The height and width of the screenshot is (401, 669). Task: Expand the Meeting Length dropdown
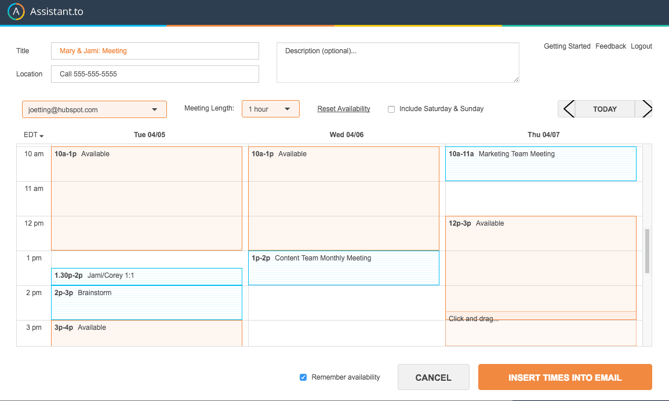pos(270,109)
